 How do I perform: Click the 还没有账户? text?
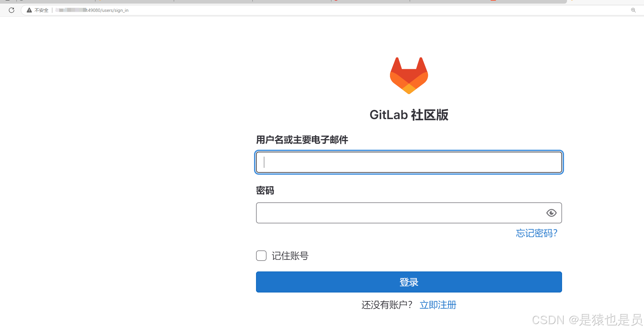[x=387, y=305]
